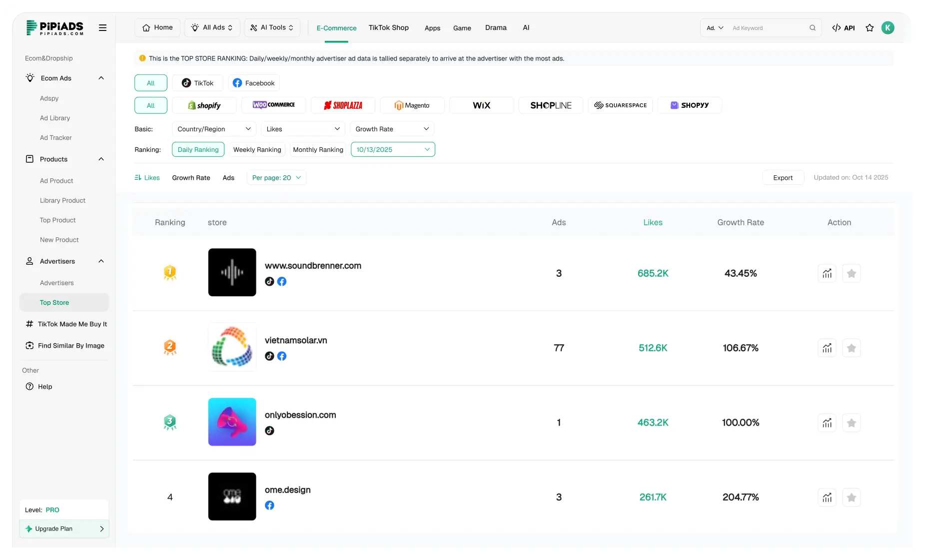Open the API developer tools
The width and height of the screenshot is (925, 560).
844,28
